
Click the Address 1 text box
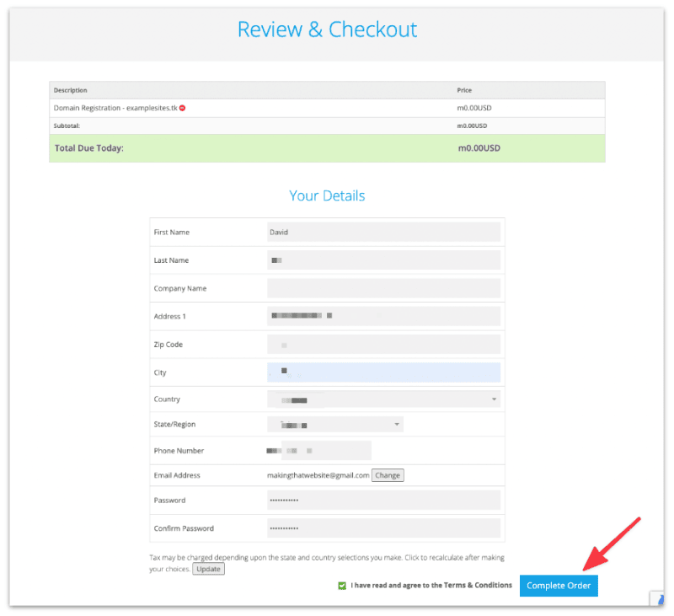click(x=383, y=316)
